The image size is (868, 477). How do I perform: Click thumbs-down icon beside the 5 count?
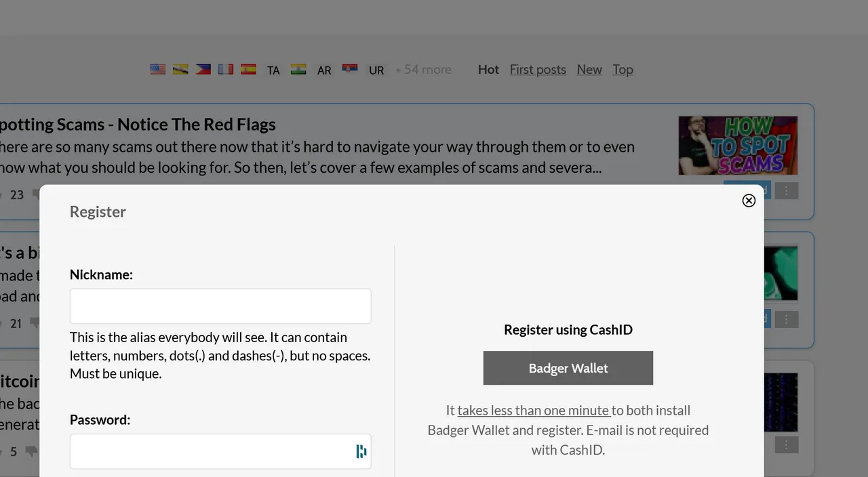(31, 451)
